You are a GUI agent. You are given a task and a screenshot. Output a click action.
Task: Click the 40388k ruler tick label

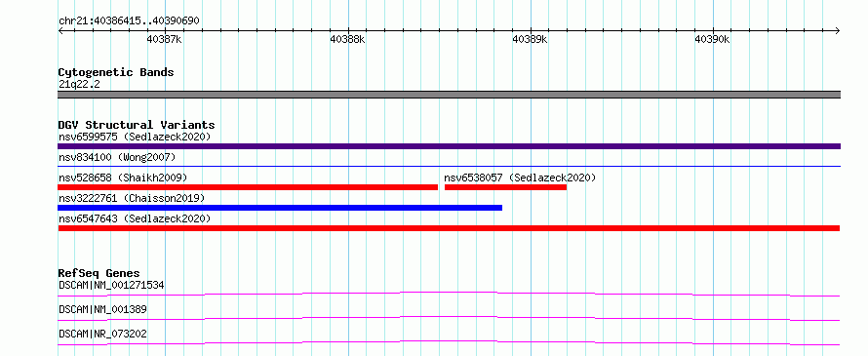click(x=347, y=39)
